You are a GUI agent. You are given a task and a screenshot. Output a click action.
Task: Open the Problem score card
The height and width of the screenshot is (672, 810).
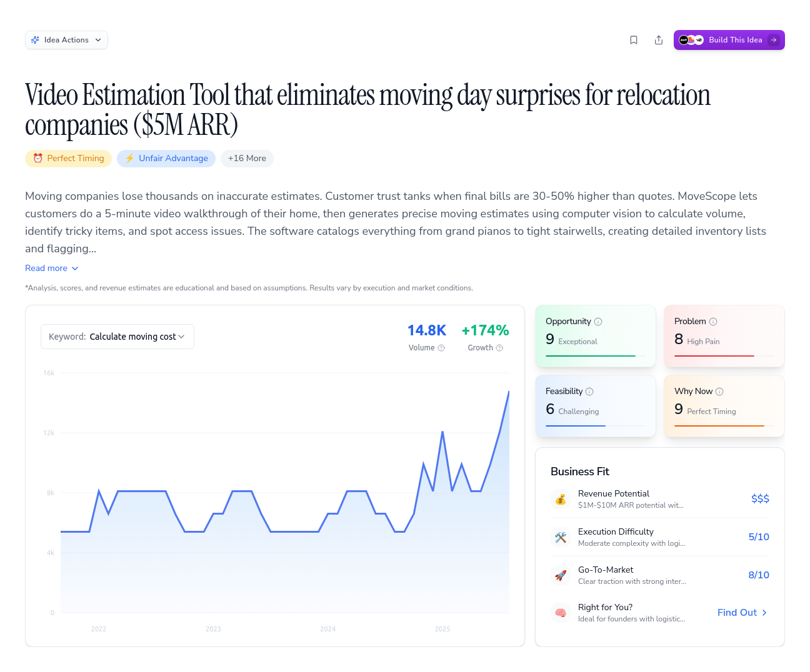pyautogui.click(x=724, y=336)
